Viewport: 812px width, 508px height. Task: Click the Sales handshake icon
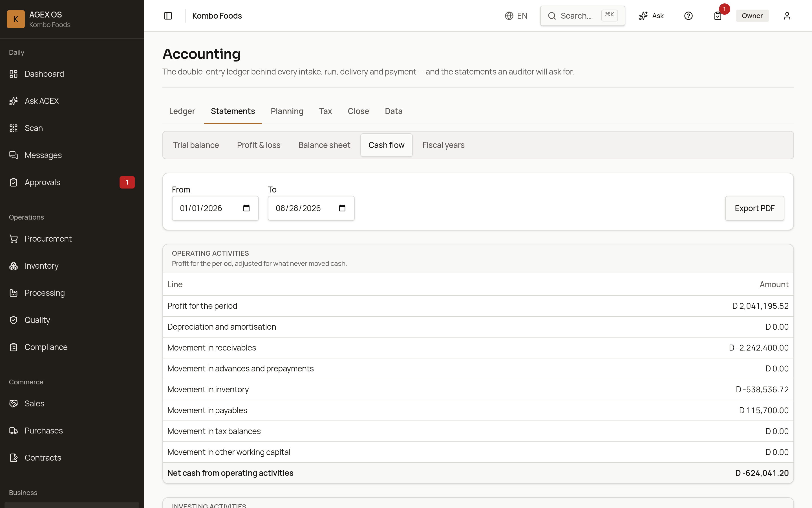point(14,404)
